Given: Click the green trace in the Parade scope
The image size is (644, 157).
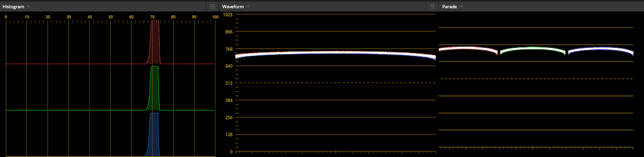Looking at the screenshot, I should point(532,49).
